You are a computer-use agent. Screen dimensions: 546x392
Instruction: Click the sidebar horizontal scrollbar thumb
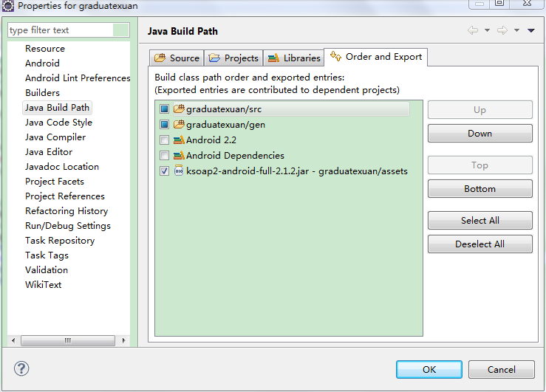pyautogui.click(x=68, y=340)
